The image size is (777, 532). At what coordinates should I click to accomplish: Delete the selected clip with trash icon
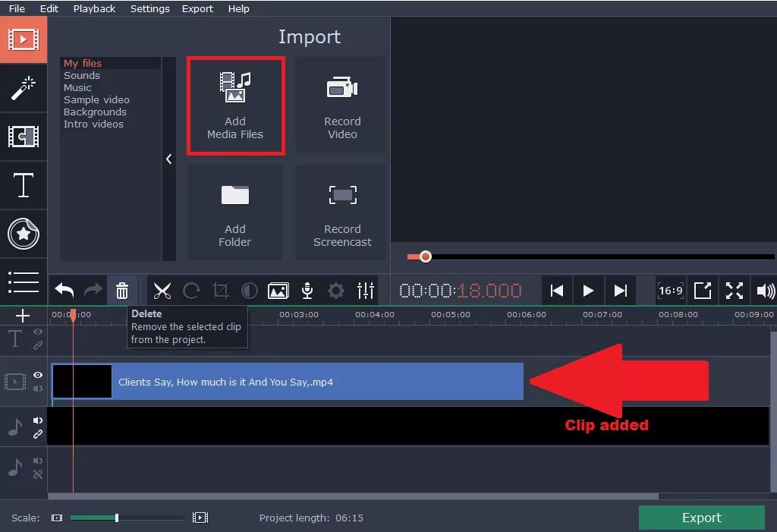pyautogui.click(x=122, y=291)
